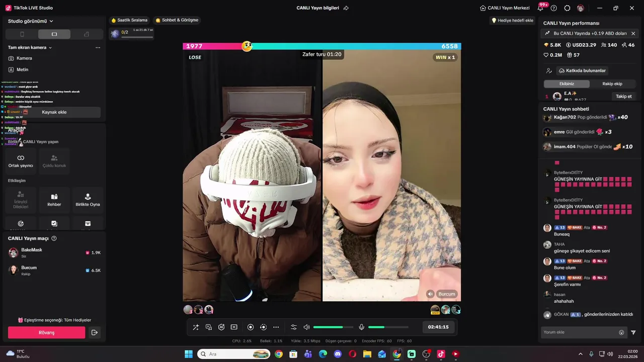Click the viewer analytics person icon
Image resolution: width=644 pixels, height=362 pixels.
(549, 71)
